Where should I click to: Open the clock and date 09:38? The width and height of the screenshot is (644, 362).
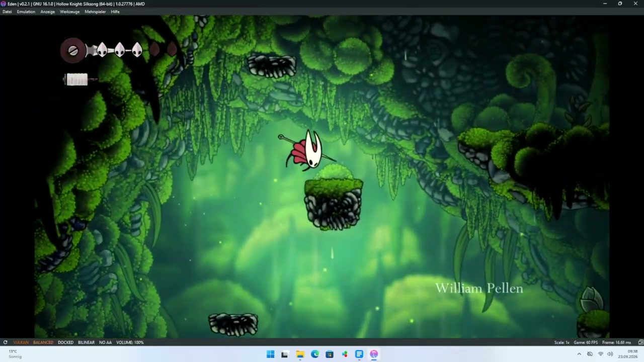click(628, 354)
